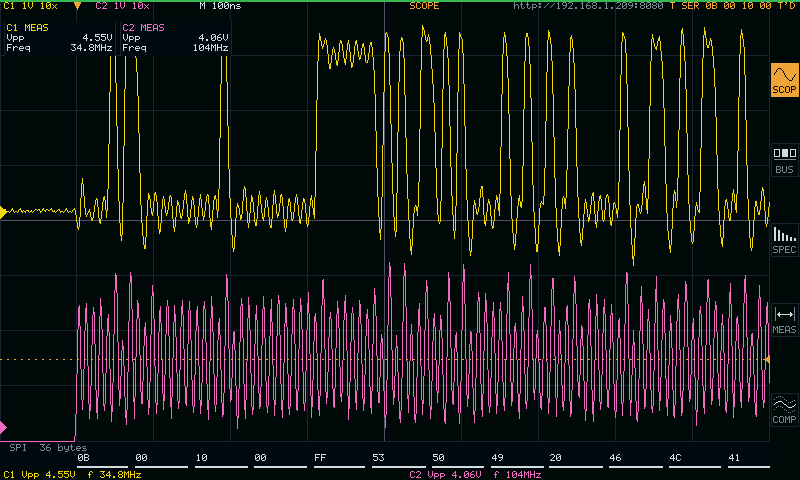
Task: Open the http://192.168.1.209:8080 address
Action: click(588, 6)
